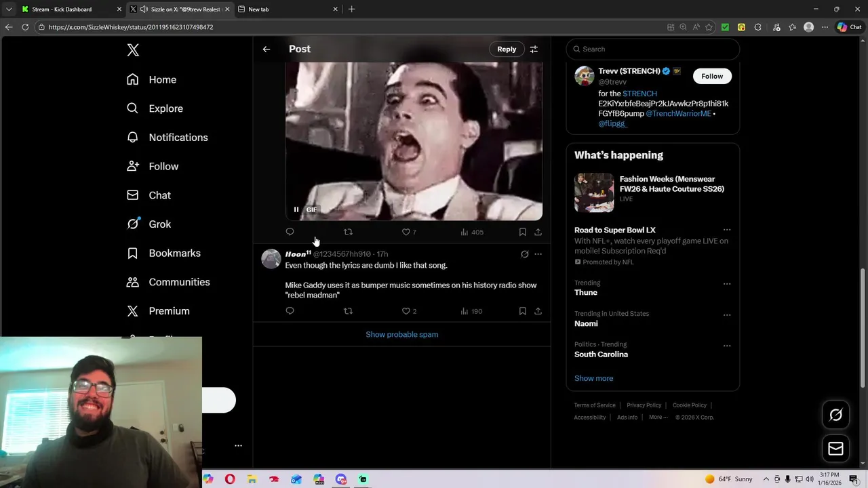Reply to Hoon's comment

[x=290, y=311]
